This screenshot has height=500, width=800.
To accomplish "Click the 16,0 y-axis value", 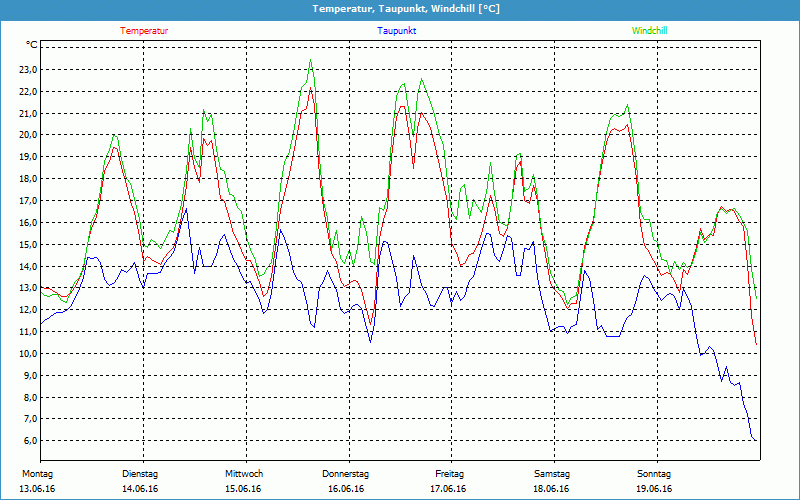I will click(x=28, y=223).
